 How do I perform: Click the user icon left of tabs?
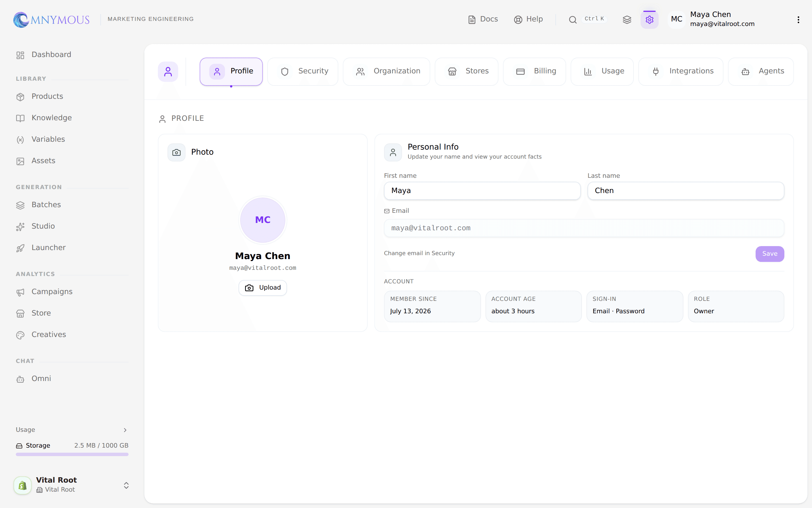click(x=168, y=72)
